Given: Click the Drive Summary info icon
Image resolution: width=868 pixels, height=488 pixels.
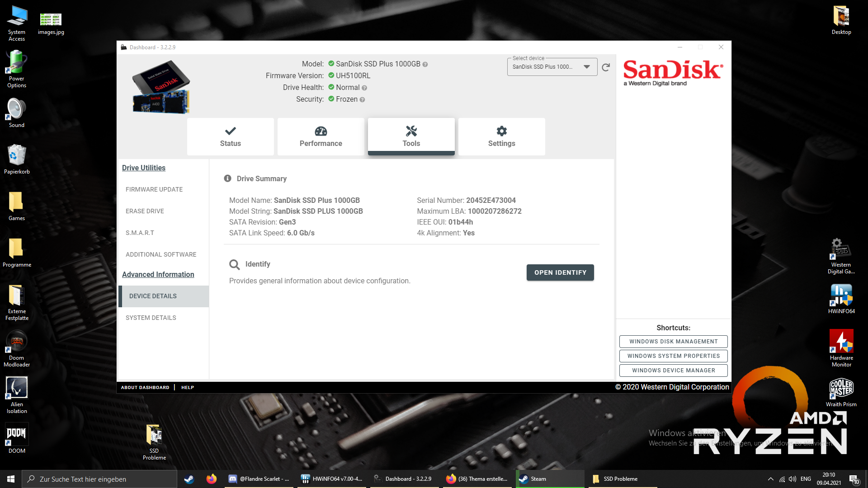Looking at the screenshot, I should [227, 178].
